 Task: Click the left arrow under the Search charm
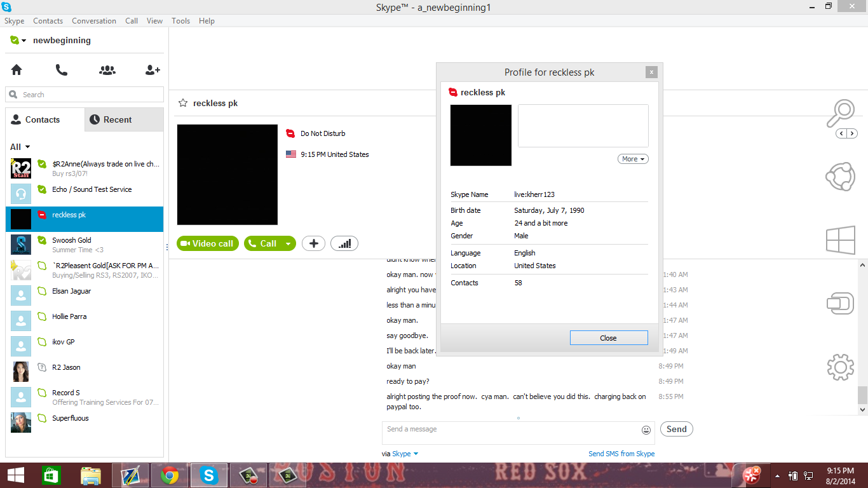[x=841, y=133]
